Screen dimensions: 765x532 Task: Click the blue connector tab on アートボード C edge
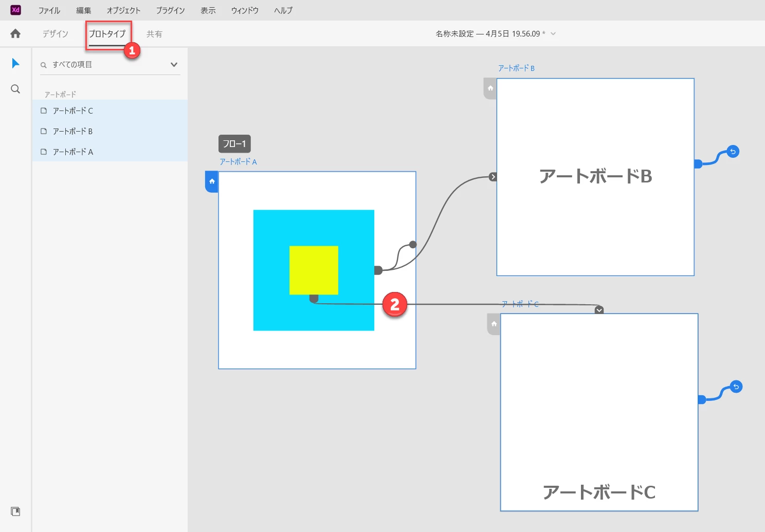(x=702, y=399)
